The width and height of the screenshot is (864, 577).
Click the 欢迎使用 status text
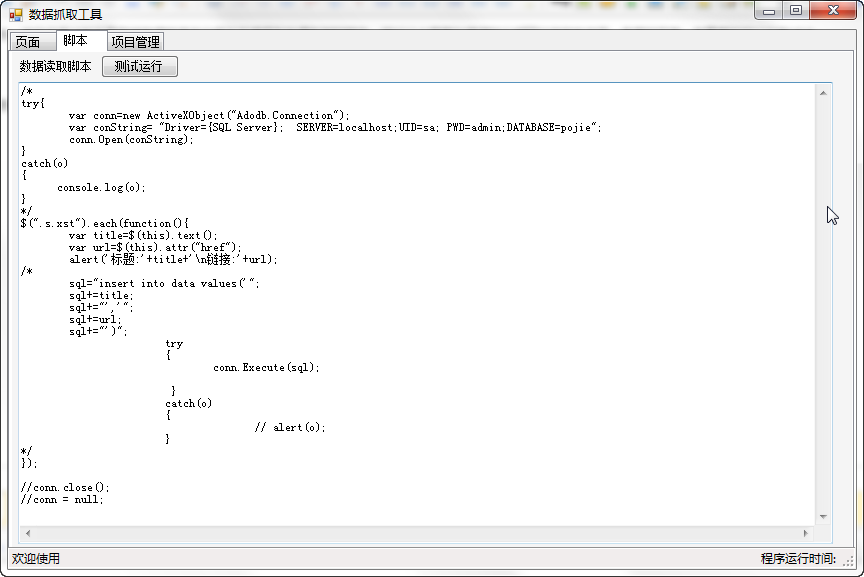pyautogui.click(x=36, y=559)
